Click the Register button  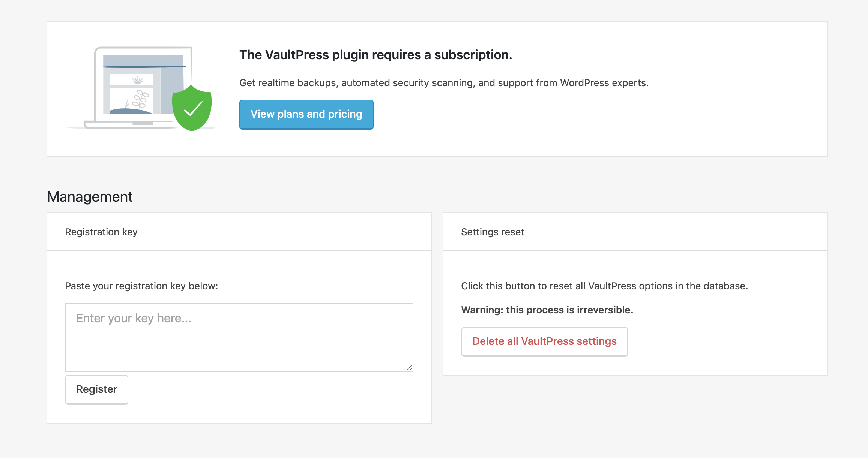point(97,389)
